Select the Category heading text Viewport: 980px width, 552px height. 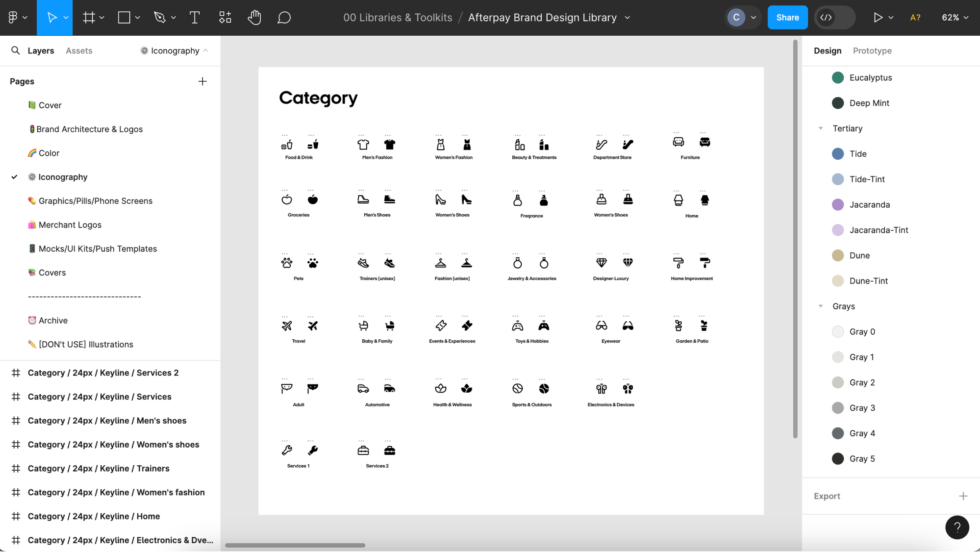(318, 98)
